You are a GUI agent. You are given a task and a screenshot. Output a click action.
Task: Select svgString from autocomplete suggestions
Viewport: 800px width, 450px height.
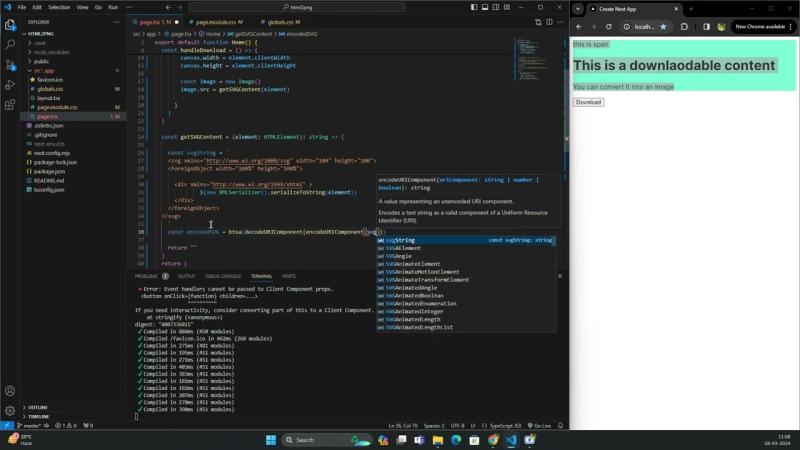click(x=404, y=240)
